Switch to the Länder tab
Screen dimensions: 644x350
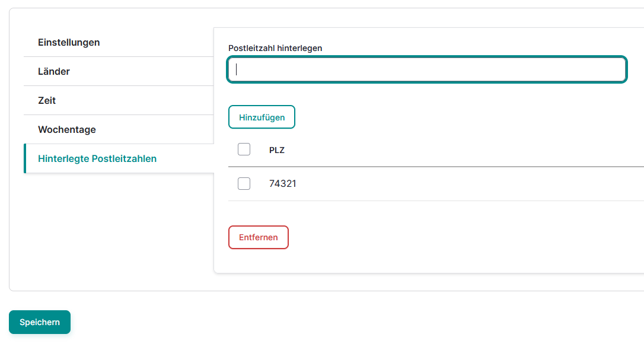pos(54,72)
